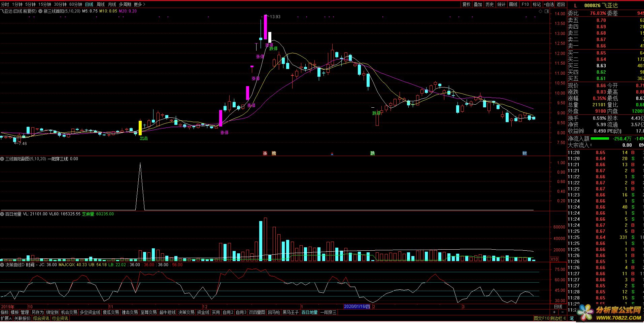644x323 pixels.
Task: Add stock with the +自选 button
Action: 548,4
